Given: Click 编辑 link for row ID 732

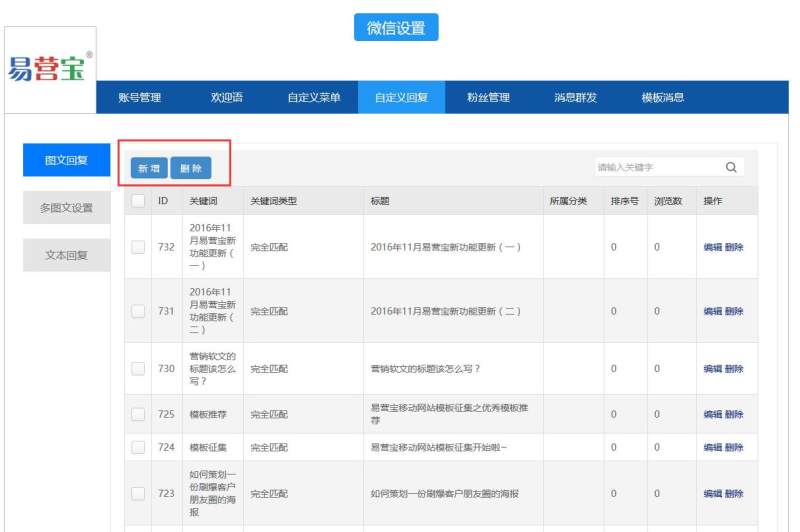Looking at the screenshot, I should coord(712,247).
